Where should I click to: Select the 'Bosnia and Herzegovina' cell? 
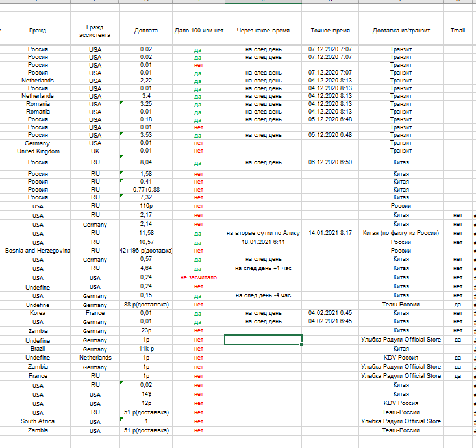click(38, 251)
